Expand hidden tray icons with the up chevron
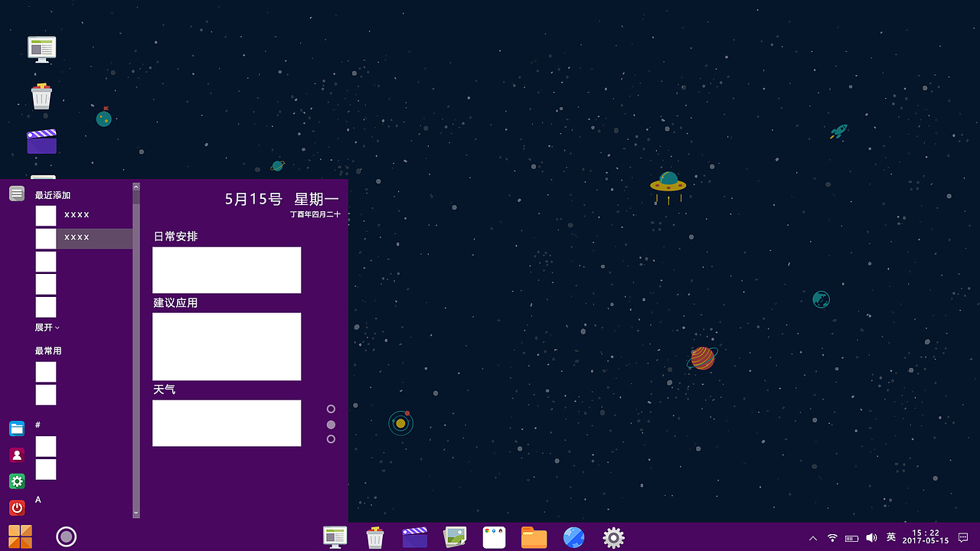 click(x=813, y=537)
